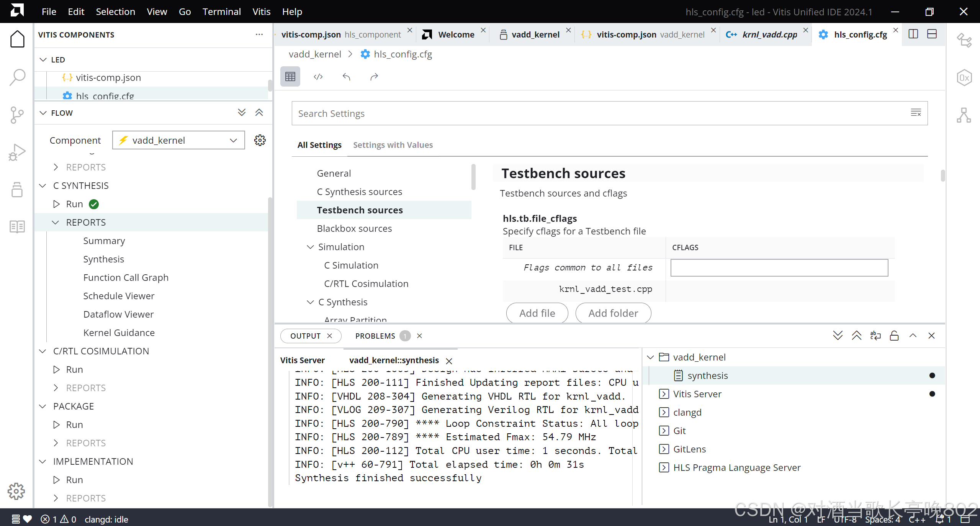
Task: Open Run and Debug view
Action: 17,152
